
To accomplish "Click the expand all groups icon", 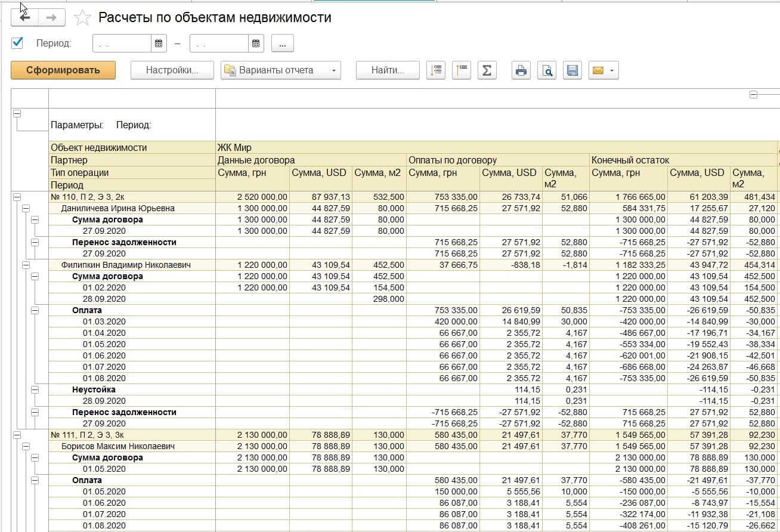I will [x=437, y=70].
